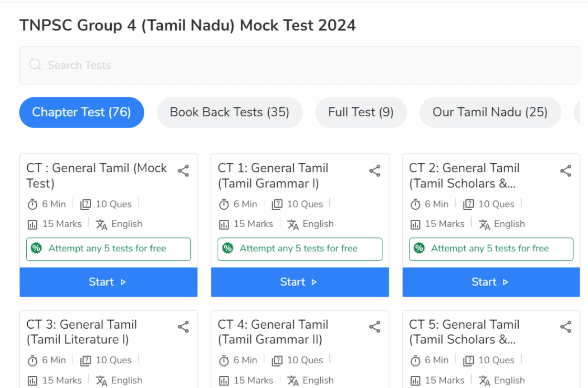Click the language icon beside English on CT 4
The width and height of the screenshot is (588, 388).
pos(293,380)
